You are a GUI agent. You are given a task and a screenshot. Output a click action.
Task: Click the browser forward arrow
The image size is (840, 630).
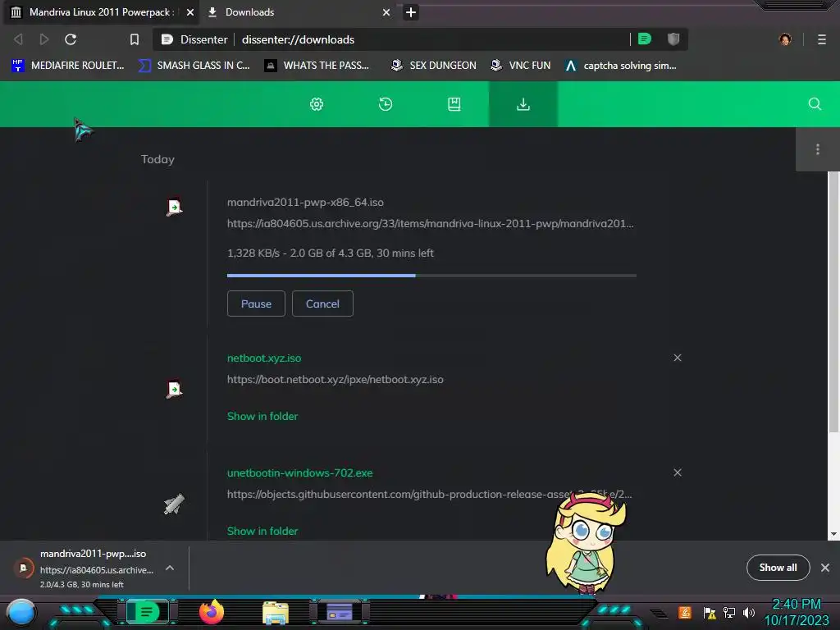(44, 39)
